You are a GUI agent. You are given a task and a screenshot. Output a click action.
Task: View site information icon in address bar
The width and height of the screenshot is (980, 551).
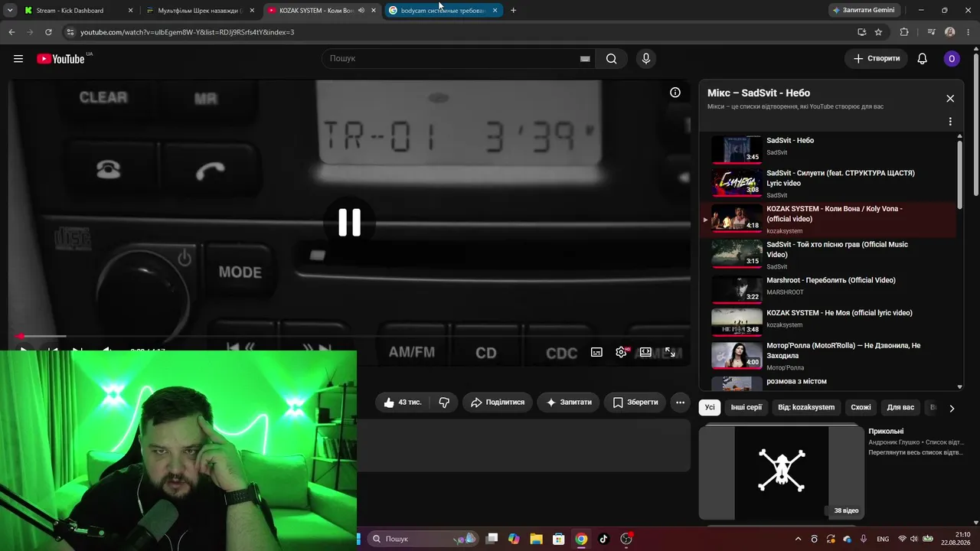[x=70, y=32]
